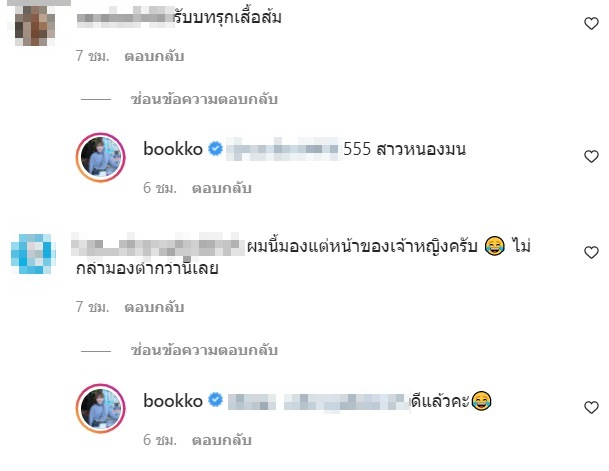Open bookko avatar on สาวหนองมน reply
This screenshot has width=609, height=471.
(x=101, y=157)
